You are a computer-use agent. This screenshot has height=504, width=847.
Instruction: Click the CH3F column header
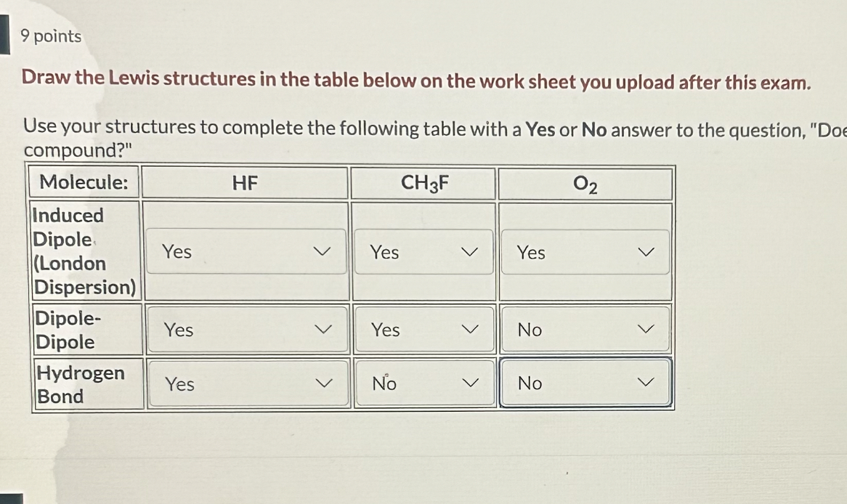click(423, 183)
